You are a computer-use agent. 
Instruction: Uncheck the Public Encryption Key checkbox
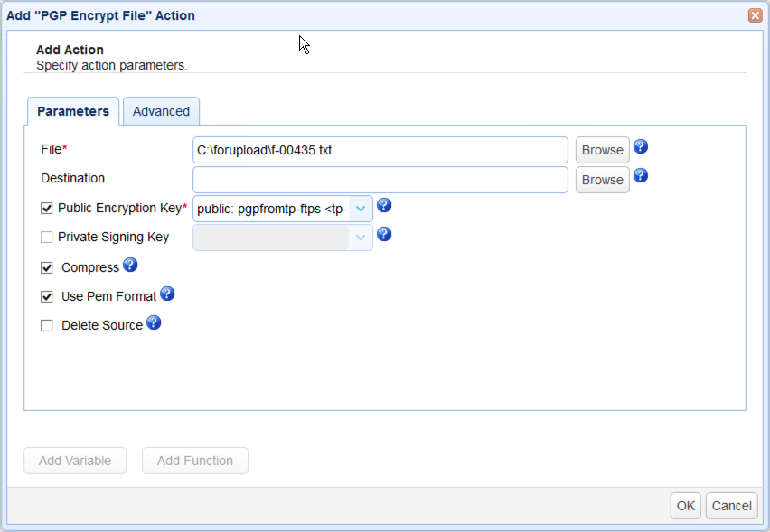[47, 209]
